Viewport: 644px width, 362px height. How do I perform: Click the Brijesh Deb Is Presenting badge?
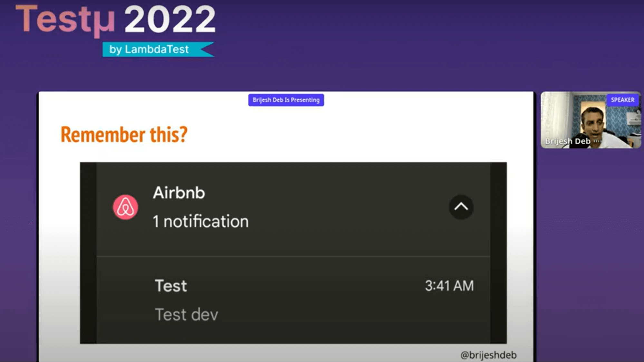tap(286, 100)
